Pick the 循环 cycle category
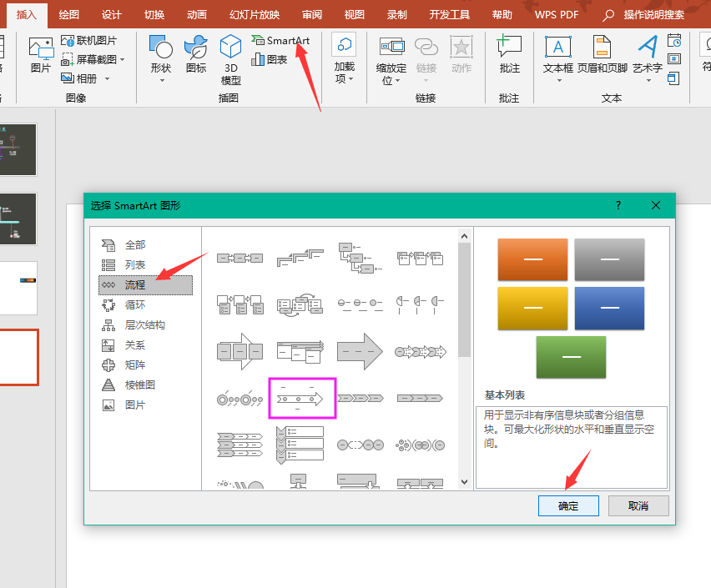 [x=135, y=305]
